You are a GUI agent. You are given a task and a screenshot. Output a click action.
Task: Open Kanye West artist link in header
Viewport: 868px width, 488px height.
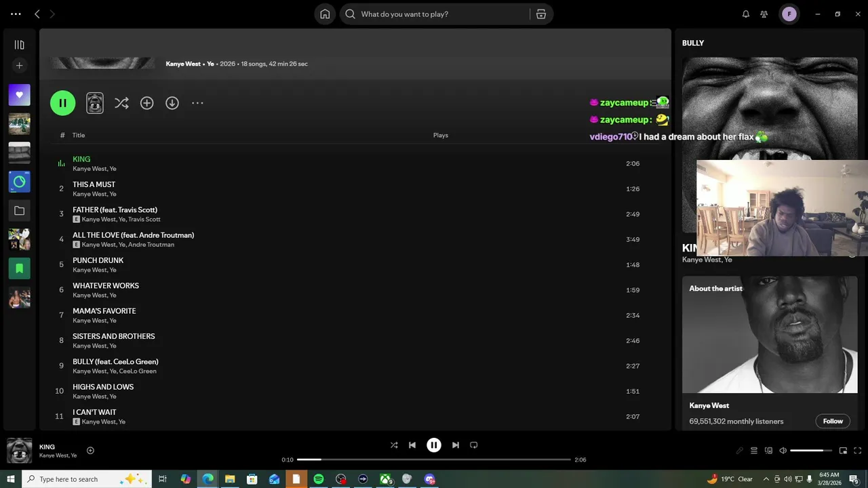(x=183, y=64)
